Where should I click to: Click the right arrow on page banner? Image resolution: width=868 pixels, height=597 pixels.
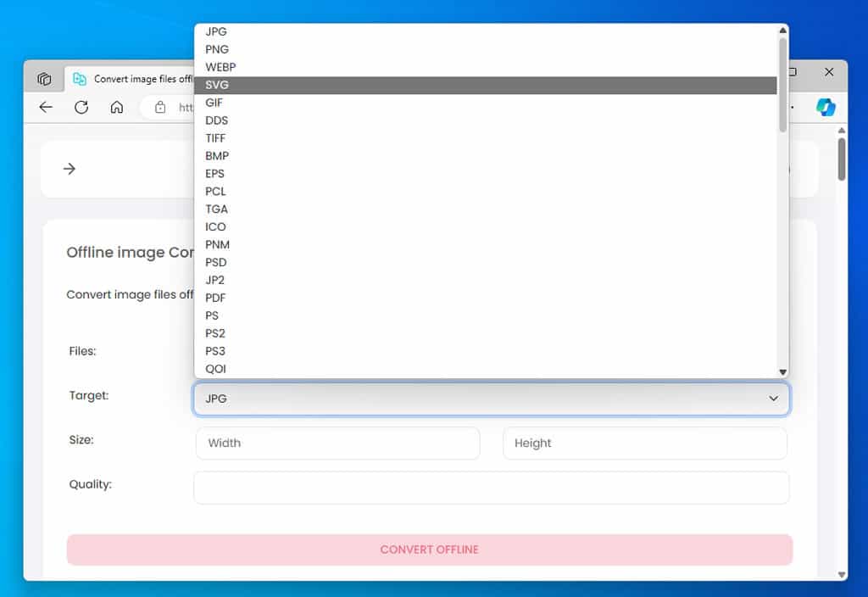(x=70, y=169)
